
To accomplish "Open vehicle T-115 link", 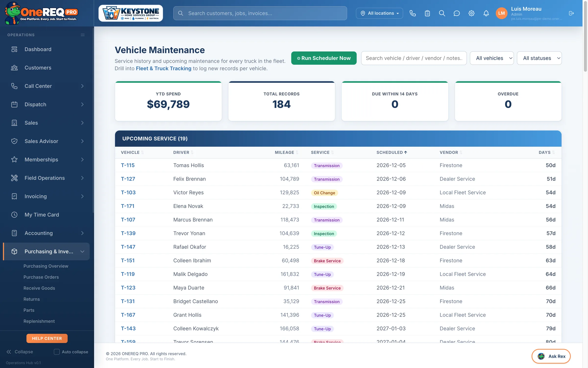I will pyautogui.click(x=128, y=165).
